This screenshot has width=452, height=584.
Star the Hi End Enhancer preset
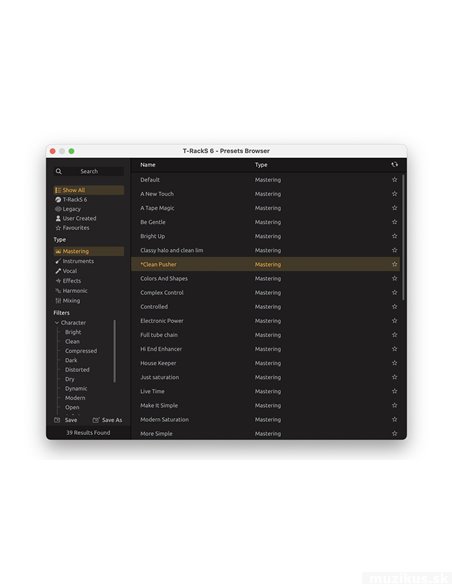click(394, 349)
